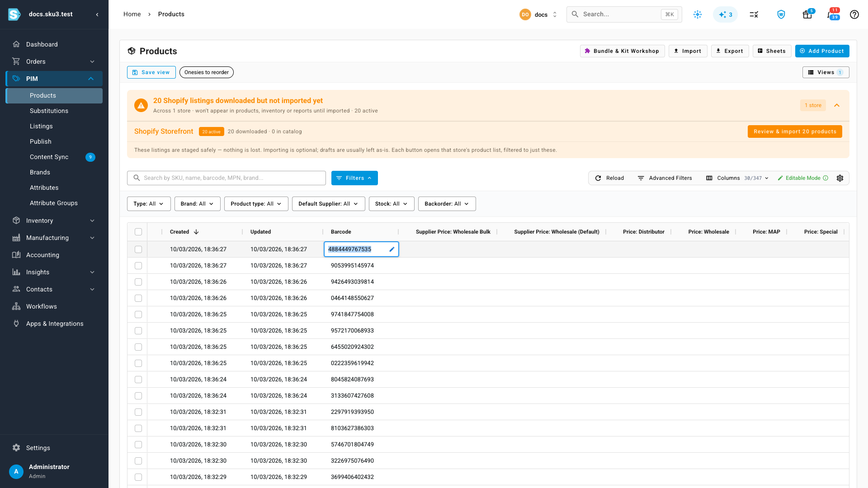Enable Editable Mode toggle

pyautogui.click(x=803, y=178)
